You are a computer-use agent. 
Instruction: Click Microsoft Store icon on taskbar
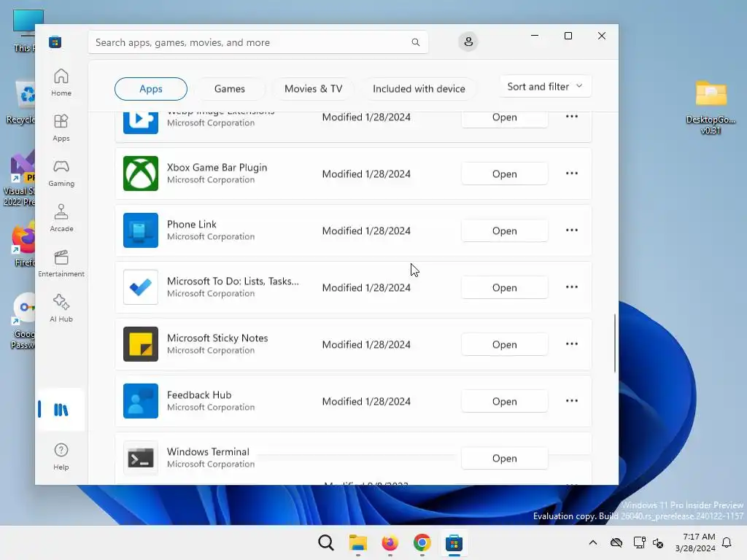pyautogui.click(x=454, y=542)
